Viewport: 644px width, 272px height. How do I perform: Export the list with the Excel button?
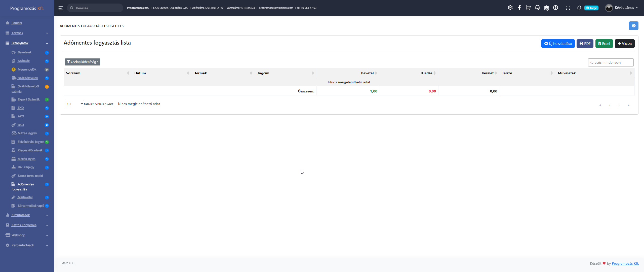pos(604,44)
